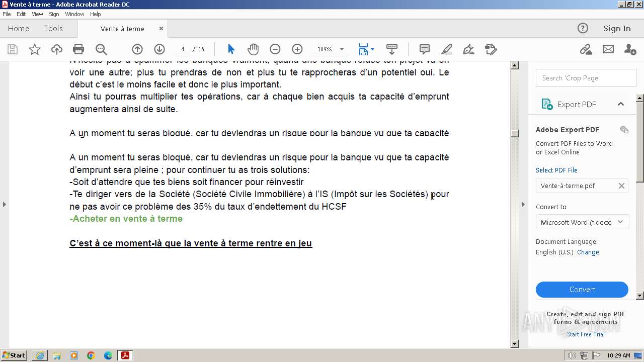Select the highlighter pen tool
Image resolution: width=644 pixels, height=362 pixels.
[447, 49]
